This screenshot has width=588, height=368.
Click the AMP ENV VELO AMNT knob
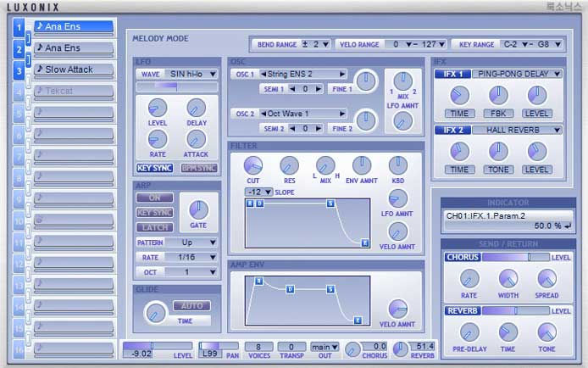click(398, 309)
